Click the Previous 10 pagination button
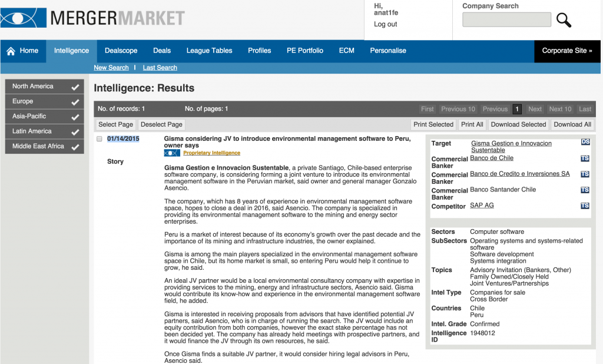This screenshot has width=603, height=364. tap(458, 110)
